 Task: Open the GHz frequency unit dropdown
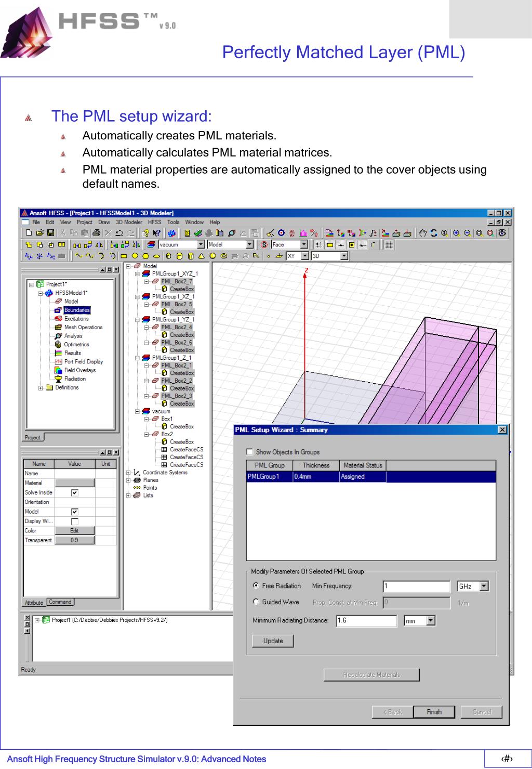(484, 586)
